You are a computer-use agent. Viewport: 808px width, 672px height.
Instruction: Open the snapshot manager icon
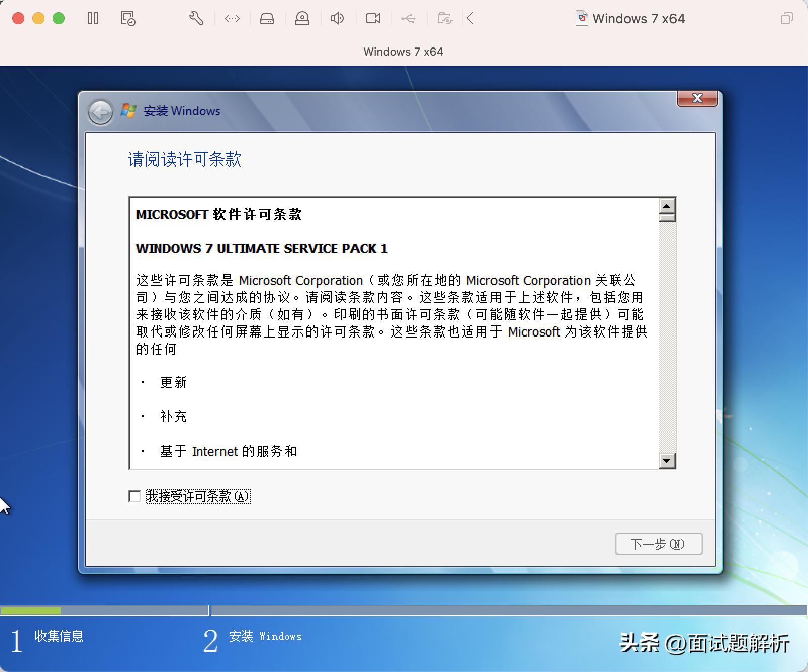128,19
